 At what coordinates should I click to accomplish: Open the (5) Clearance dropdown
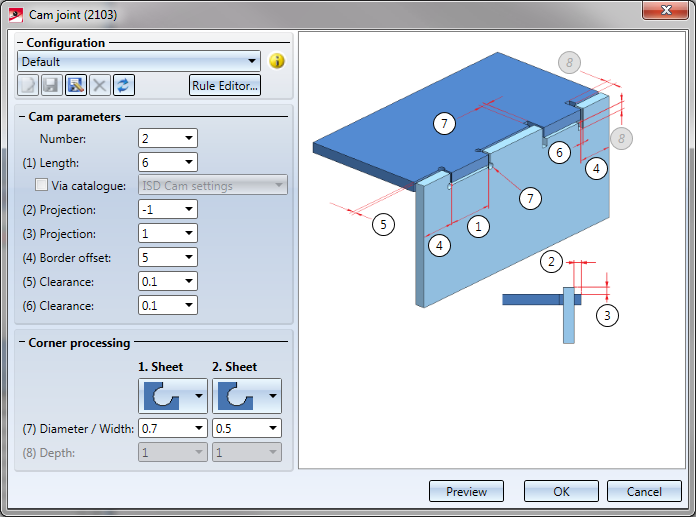pos(168,281)
